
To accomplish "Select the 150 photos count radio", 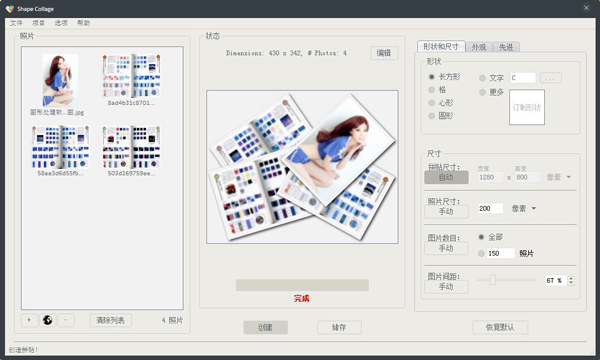I will click(481, 253).
